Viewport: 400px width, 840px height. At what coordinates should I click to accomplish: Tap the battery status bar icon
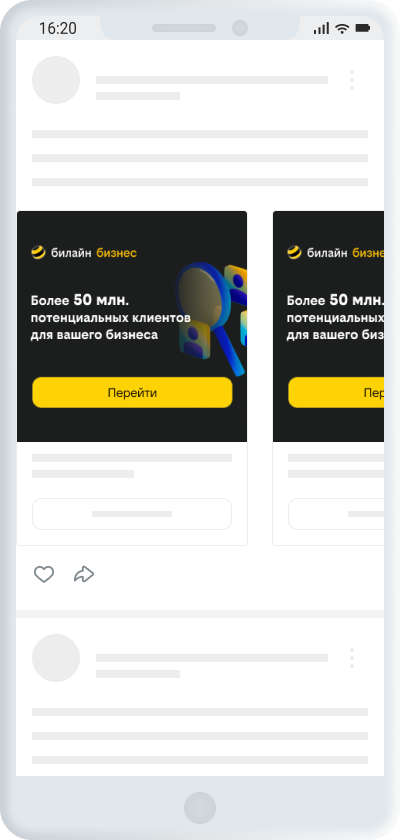[x=363, y=28]
